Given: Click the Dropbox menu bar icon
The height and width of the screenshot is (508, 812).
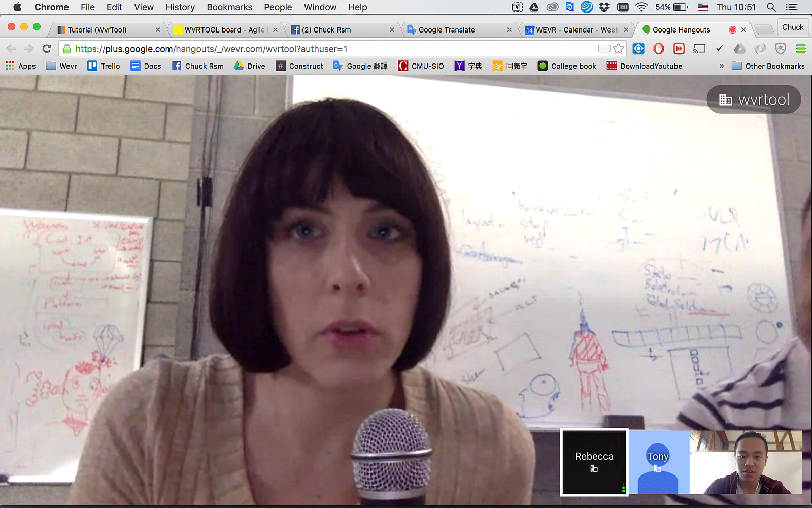Looking at the screenshot, I should (x=604, y=7).
